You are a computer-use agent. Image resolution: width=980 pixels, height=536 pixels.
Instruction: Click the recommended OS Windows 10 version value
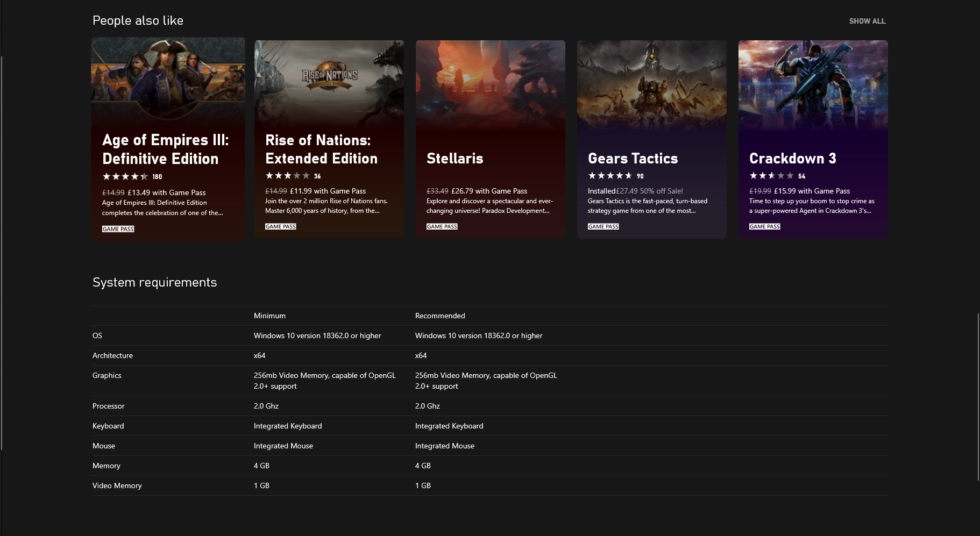[x=479, y=335]
